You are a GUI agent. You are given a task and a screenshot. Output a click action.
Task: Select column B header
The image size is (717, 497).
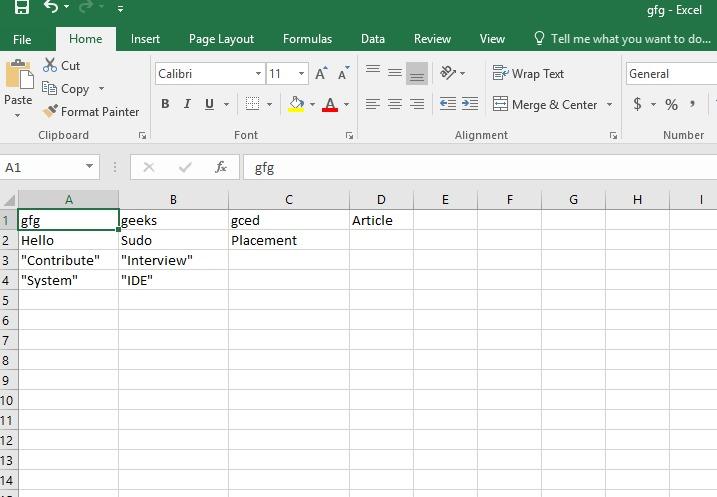(x=173, y=200)
